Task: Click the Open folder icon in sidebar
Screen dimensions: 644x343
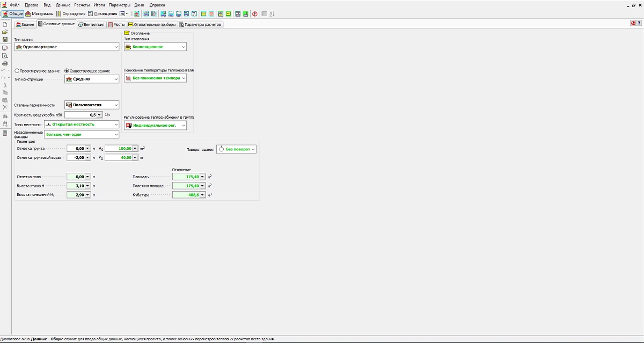Action: click(5, 32)
